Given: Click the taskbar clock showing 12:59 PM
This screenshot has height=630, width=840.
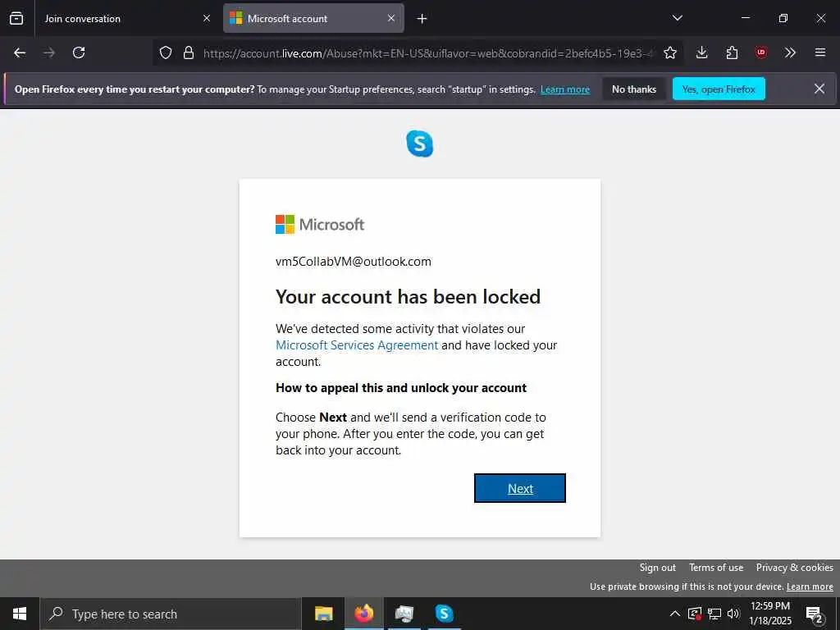Looking at the screenshot, I should click(x=769, y=614).
